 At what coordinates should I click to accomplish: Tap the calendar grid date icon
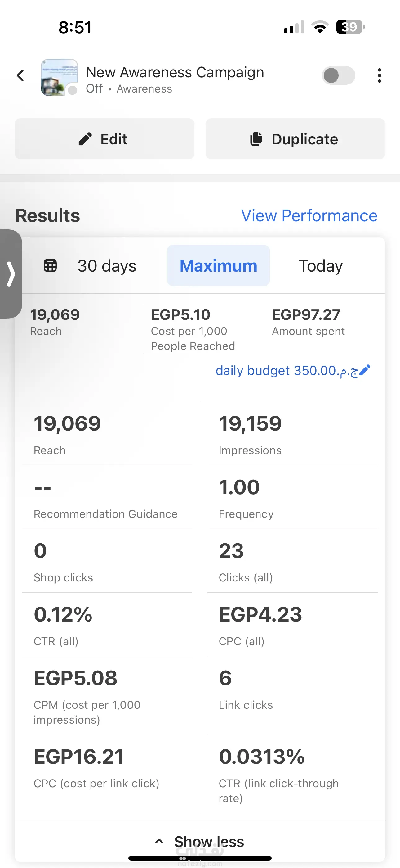click(50, 265)
